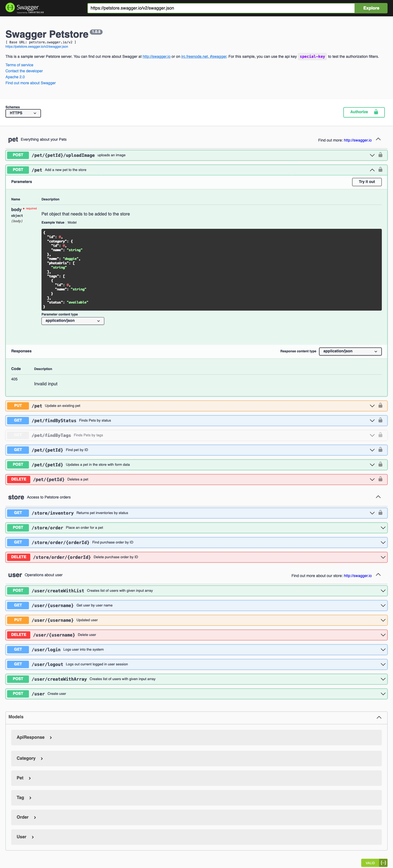
Task: Expand the GET /user/login chevron
Action: click(x=383, y=650)
